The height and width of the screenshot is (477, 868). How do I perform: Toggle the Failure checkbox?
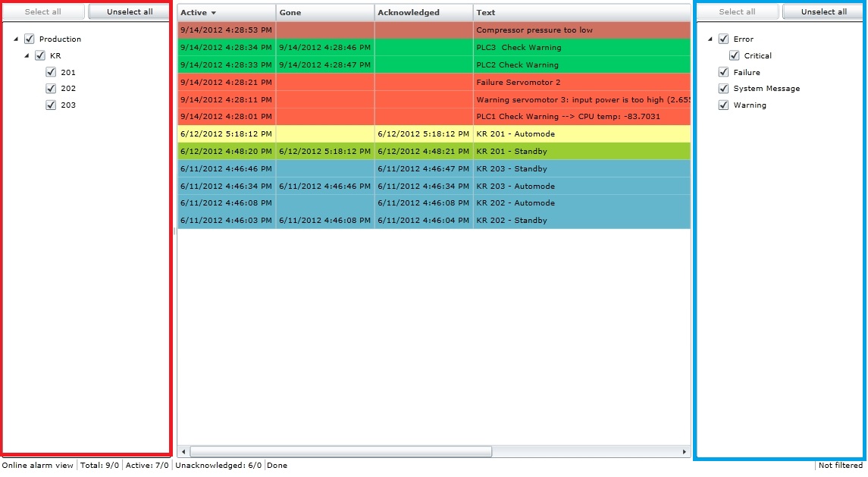tap(723, 72)
